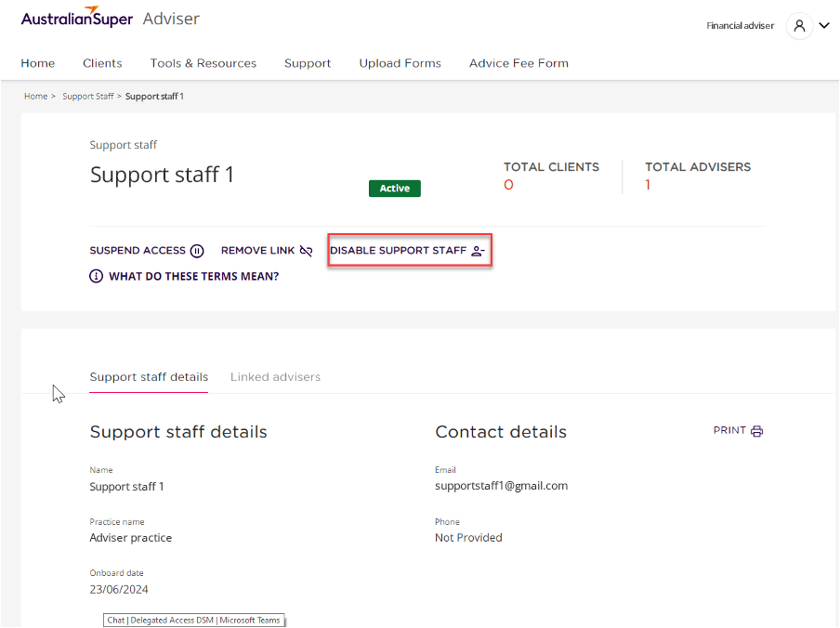Click the Chat Delegated Access DSM Microsoft Teams tooltip
Viewport: 840px width, 628px height.
tap(193, 620)
